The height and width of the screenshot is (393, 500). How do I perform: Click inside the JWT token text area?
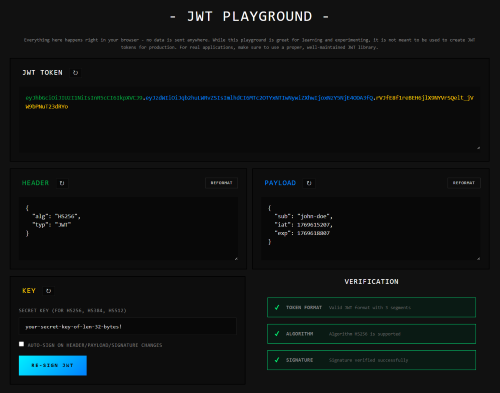pos(250,120)
